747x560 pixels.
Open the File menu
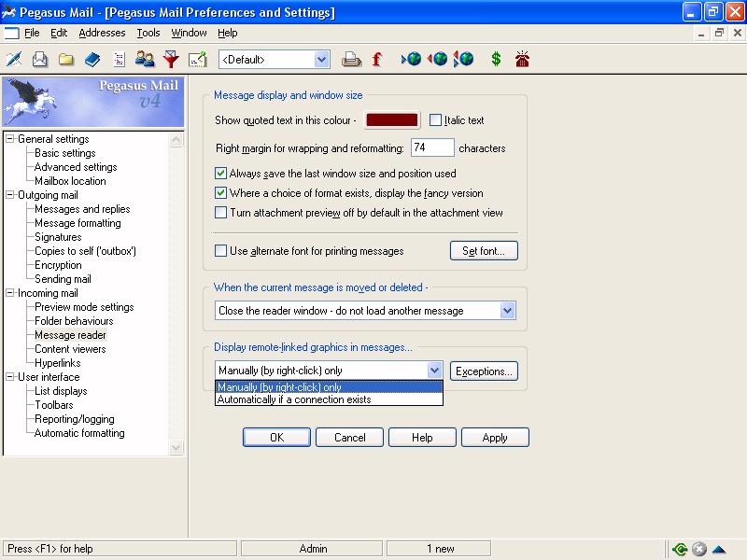(x=32, y=33)
